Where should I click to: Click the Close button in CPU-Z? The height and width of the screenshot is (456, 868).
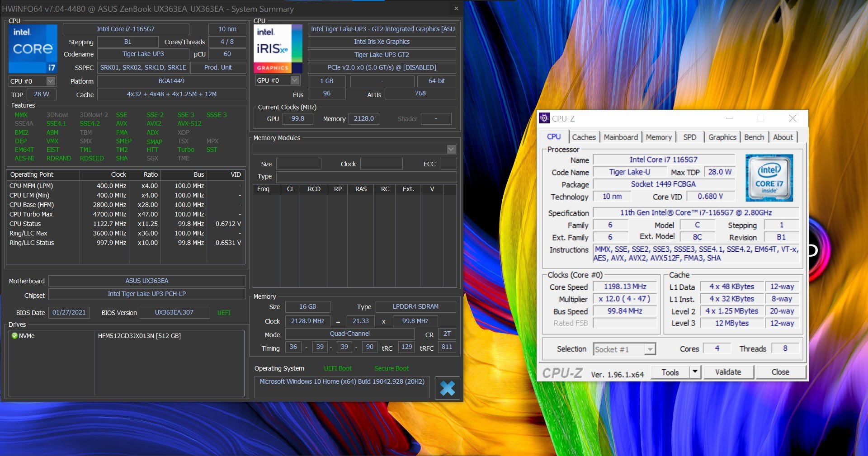pyautogui.click(x=780, y=372)
